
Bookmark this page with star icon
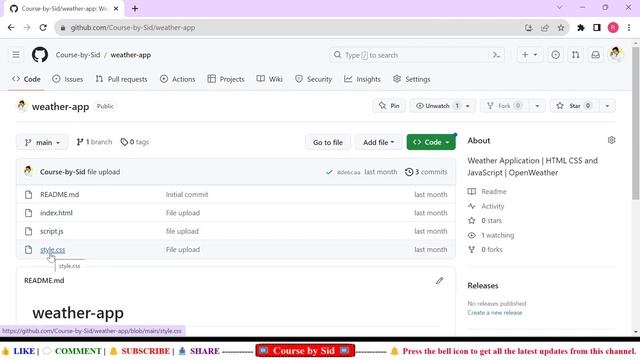pyautogui.click(x=561, y=28)
